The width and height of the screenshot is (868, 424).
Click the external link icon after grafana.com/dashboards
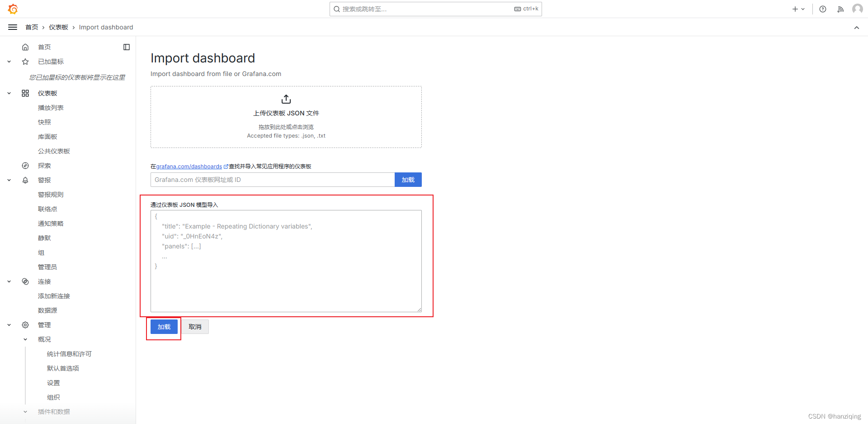click(226, 167)
